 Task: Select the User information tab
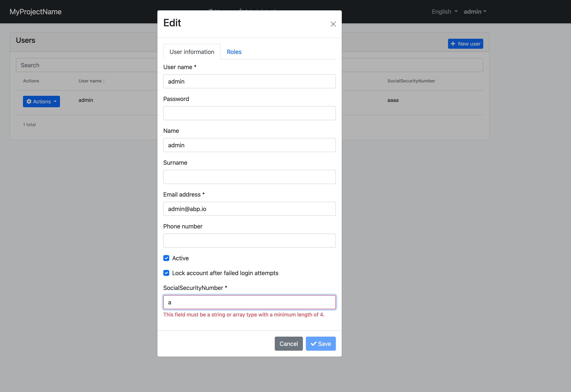[192, 52]
